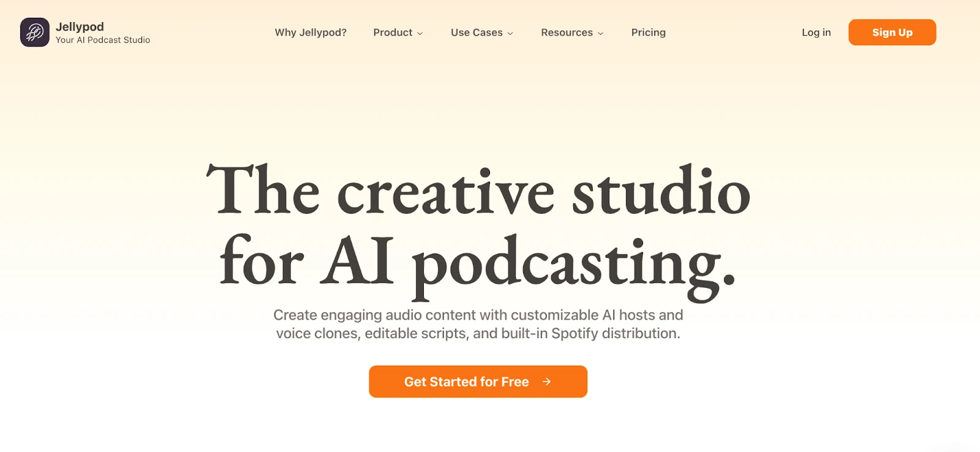Expand the Product dropdown chevron
980x452 pixels.
click(420, 33)
